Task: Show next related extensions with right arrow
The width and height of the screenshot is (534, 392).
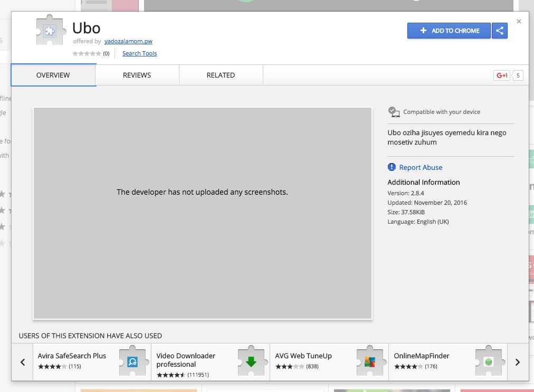Action: pos(518,362)
